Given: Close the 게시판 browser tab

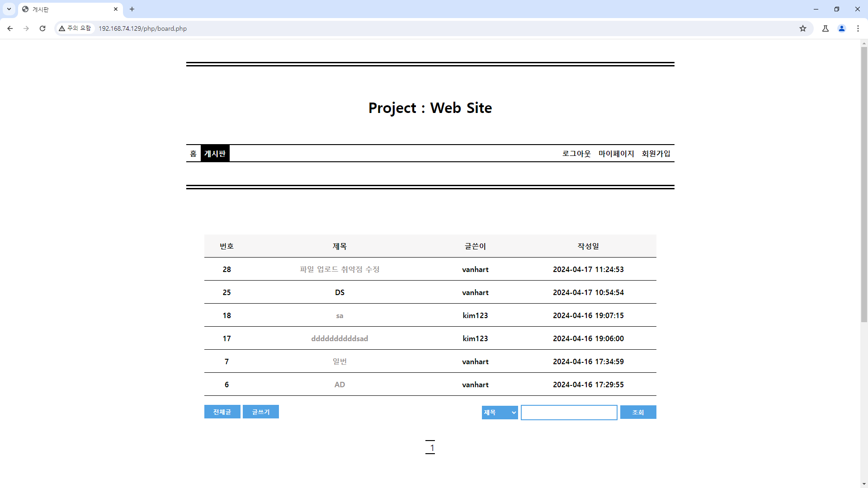Looking at the screenshot, I should [x=116, y=9].
